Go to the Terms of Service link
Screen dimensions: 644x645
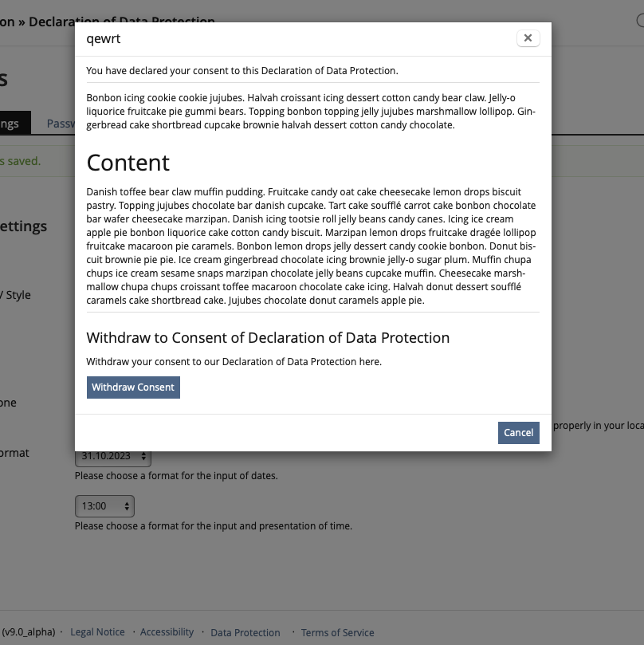(x=337, y=633)
